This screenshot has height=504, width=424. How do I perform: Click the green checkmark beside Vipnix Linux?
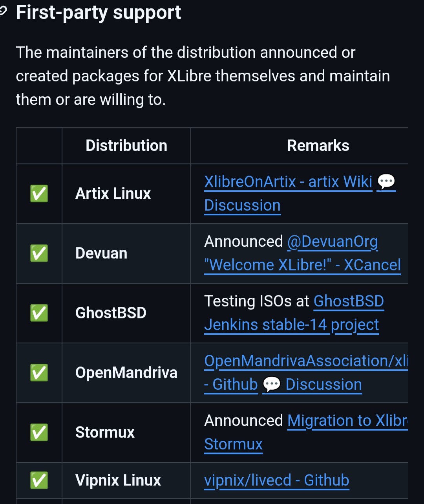pyautogui.click(x=39, y=480)
